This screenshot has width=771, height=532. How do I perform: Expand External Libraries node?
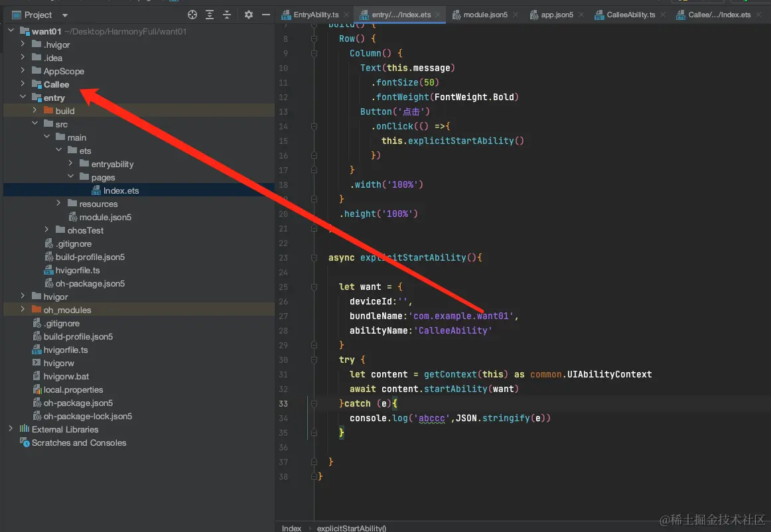pyautogui.click(x=11, y=429)
